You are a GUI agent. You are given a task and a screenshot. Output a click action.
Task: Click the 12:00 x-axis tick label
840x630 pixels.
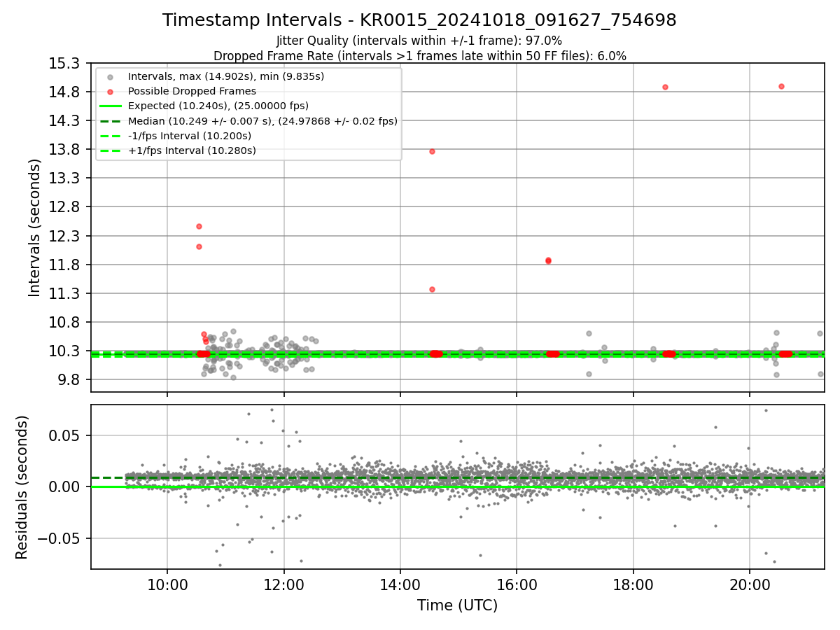coord(283,584)
